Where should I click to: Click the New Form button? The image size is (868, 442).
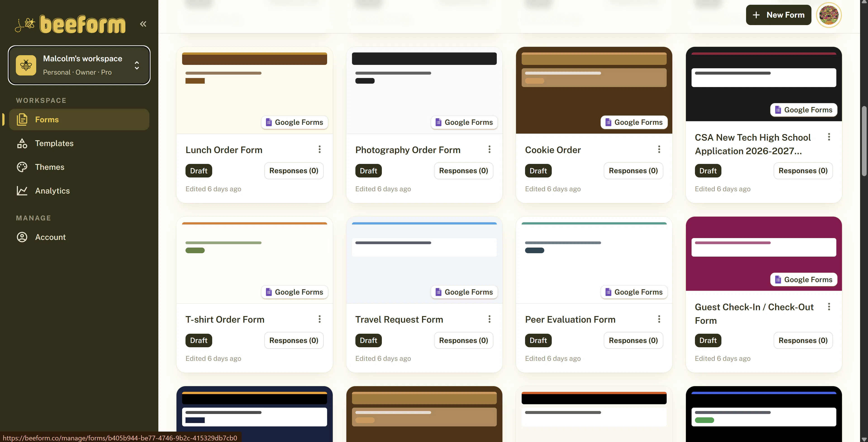[778, 15]
